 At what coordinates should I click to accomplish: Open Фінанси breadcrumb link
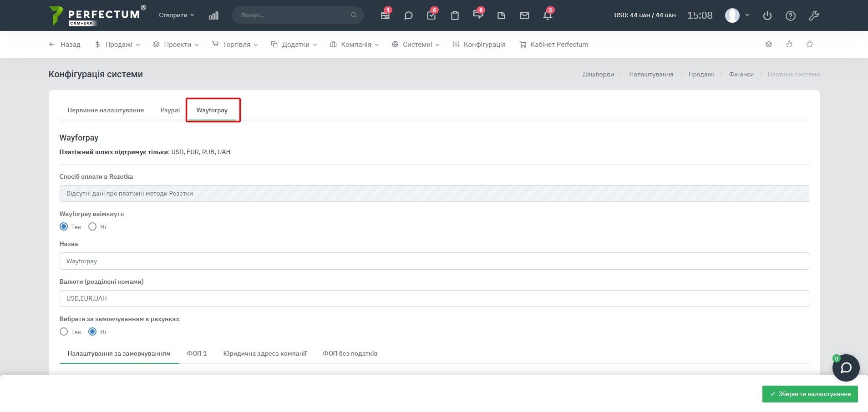(x=741, y=74)
